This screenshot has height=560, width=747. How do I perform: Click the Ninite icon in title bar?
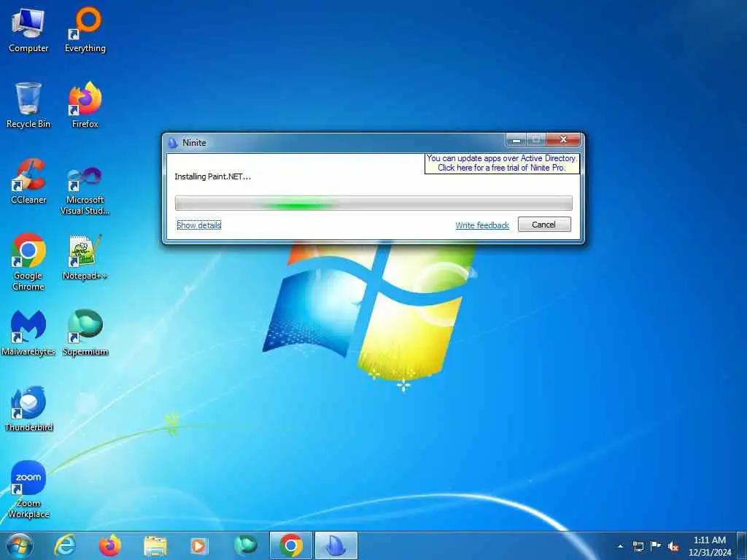point(172,142)
